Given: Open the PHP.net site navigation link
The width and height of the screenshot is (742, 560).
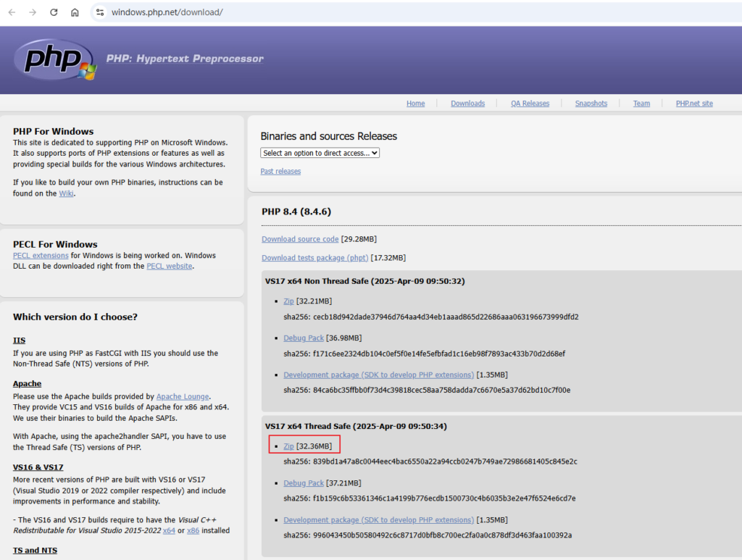Looking at the screenshot, I should 694,103.
